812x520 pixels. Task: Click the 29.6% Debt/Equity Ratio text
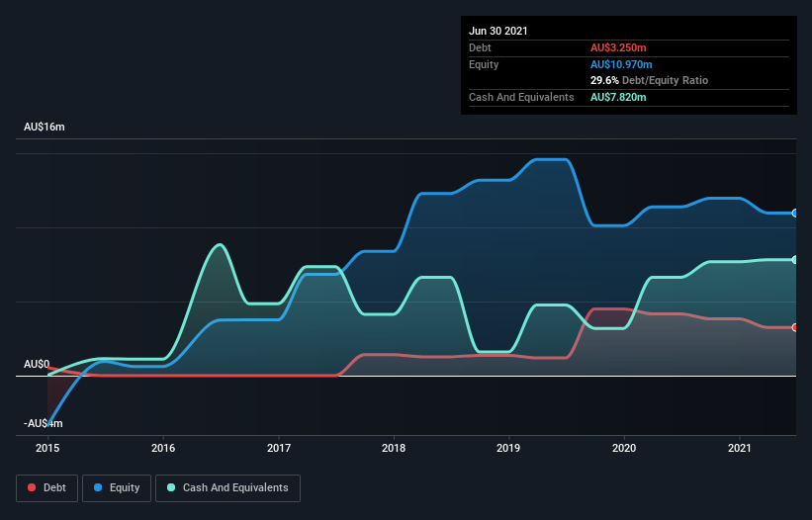(650, 80)
